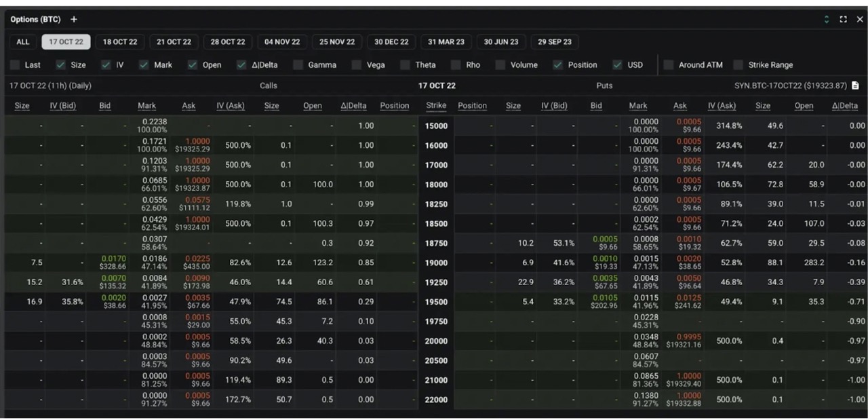Click the collapse rows chevron icon
This screenshot has width=868, height=420.
(x=827, y=20)
